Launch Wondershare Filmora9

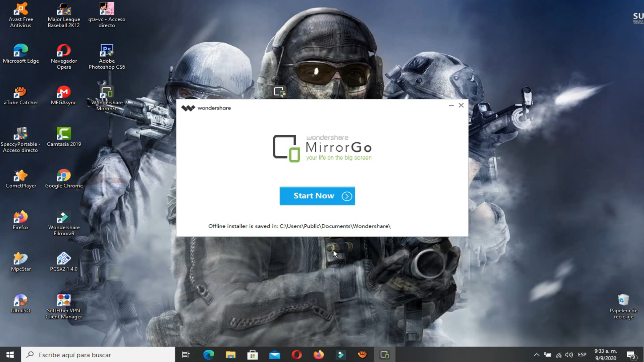point(63,218)
